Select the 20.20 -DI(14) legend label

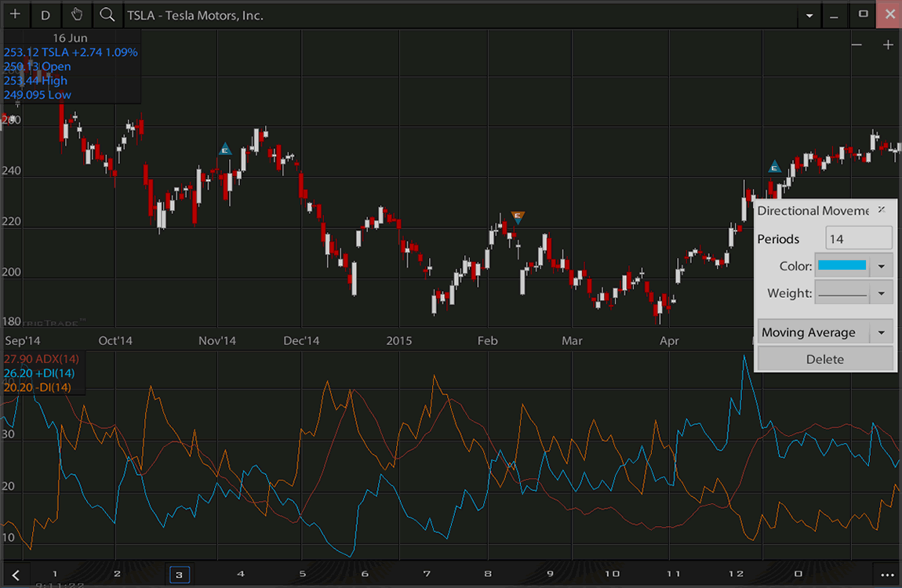click(x=38, y=387)
